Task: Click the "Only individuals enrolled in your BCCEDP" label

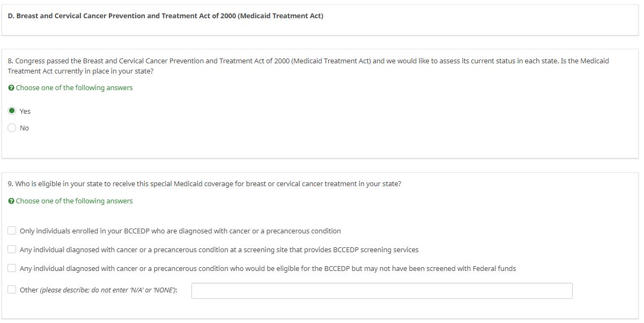Action: tap(180, 231)
